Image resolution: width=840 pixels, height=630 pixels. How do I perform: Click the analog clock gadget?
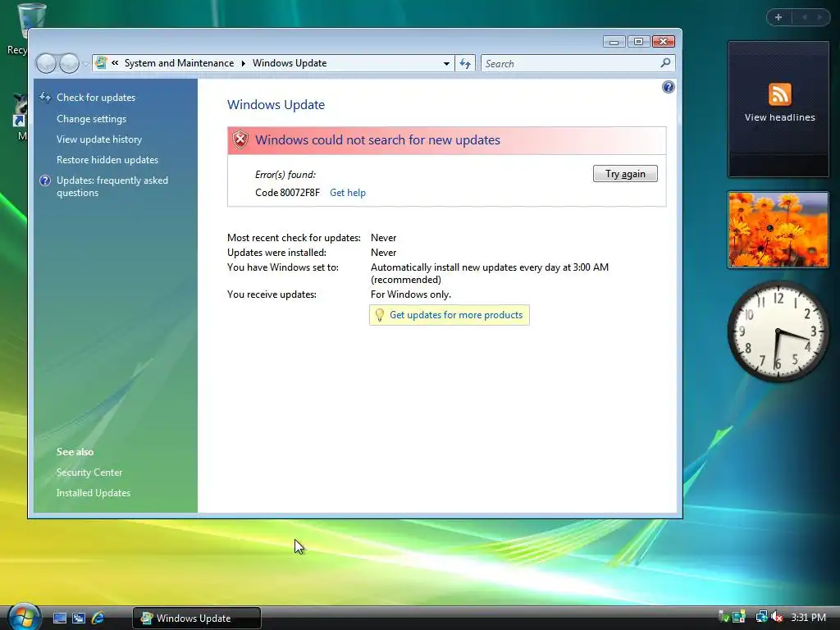tap(778, 331)
